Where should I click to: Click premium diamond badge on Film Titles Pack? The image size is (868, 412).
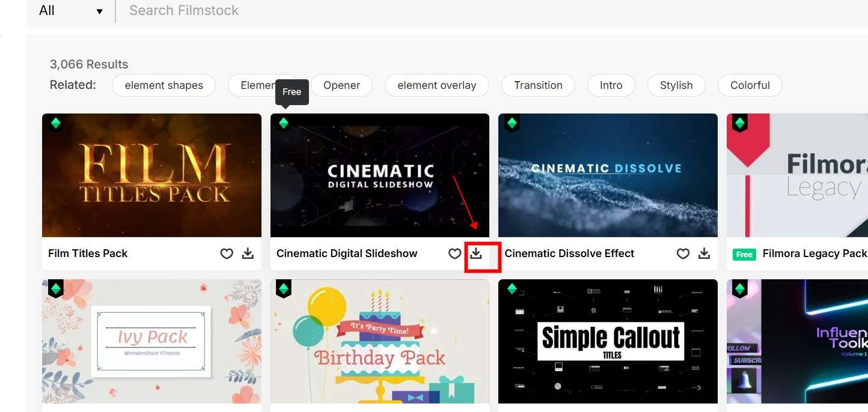[x=55, y=123]
